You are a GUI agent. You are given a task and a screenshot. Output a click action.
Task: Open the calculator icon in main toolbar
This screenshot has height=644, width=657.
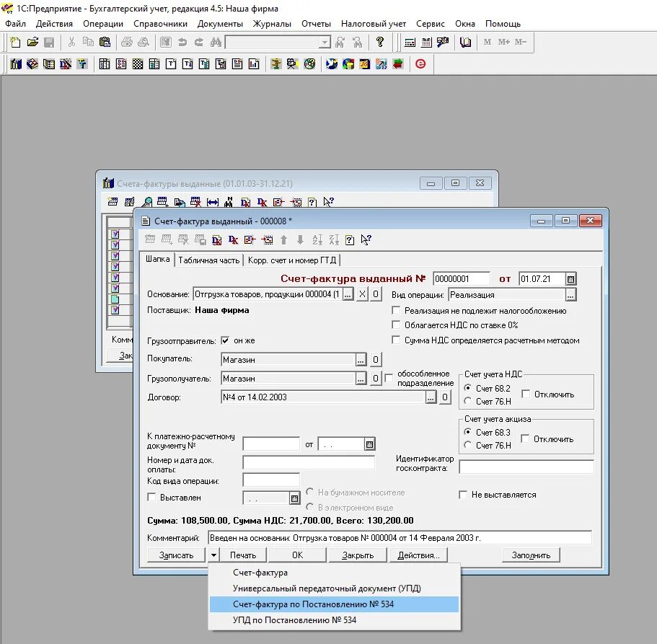pos(410,42)
